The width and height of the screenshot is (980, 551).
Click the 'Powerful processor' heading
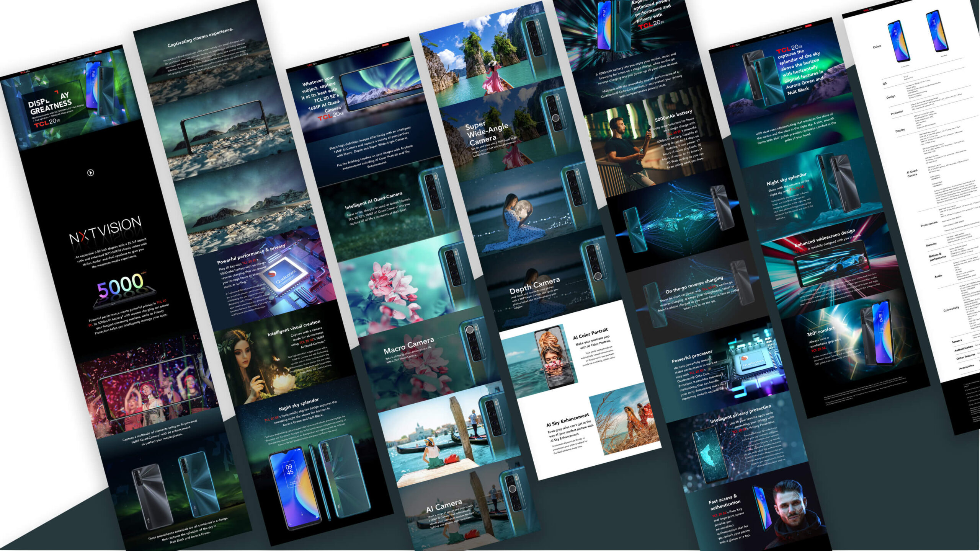click(692, 356)
